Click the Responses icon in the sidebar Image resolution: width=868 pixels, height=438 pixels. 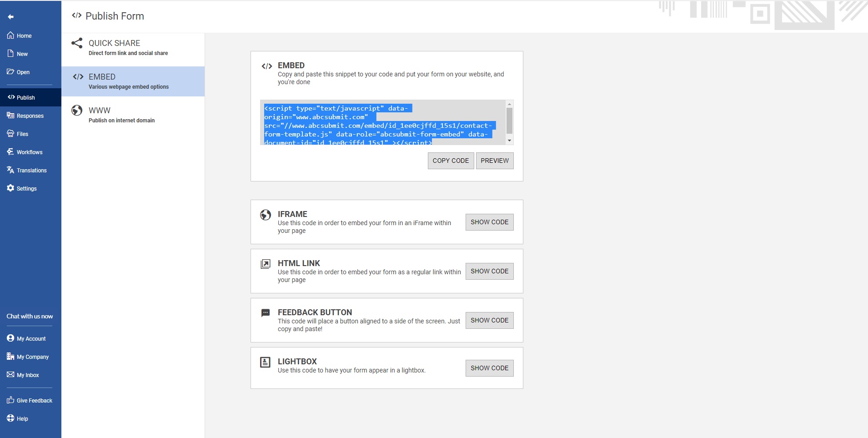(10, 115)
